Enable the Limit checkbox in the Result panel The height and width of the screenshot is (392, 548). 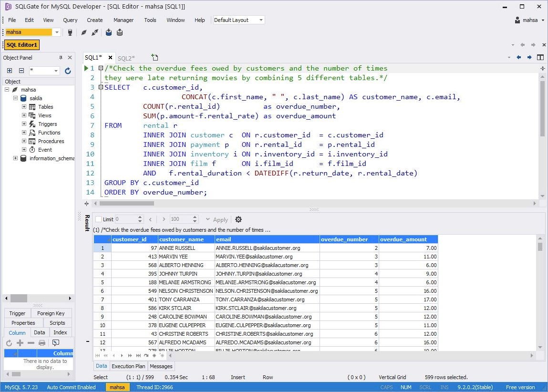99,219
